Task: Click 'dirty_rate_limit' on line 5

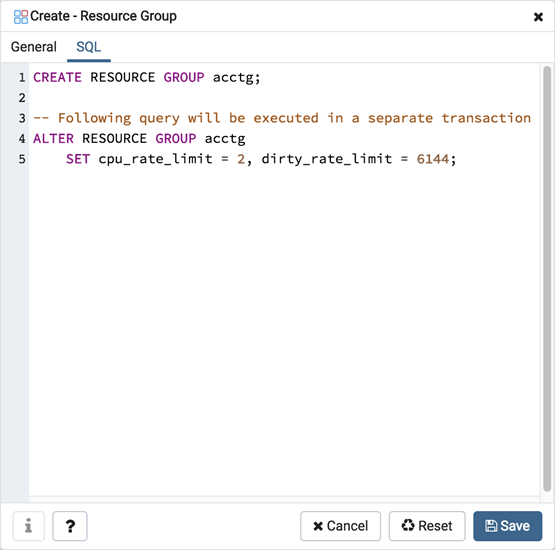Action: pos(327,159)
